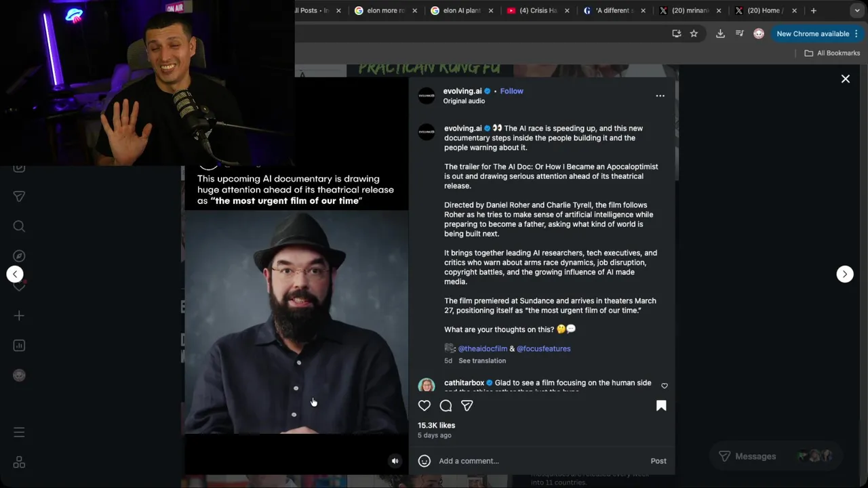
Task: Click See translation under caption
Action: pyautogui.click(x=482, y=361)
